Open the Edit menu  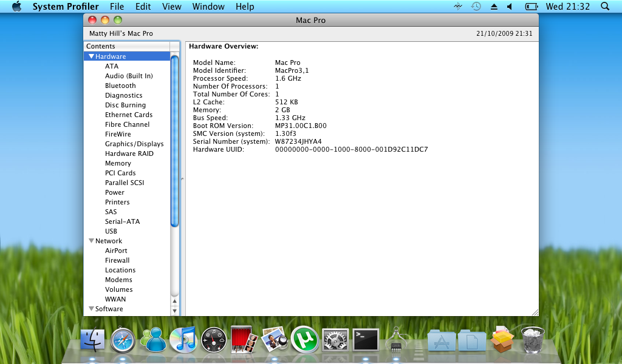tap(143, 6)
